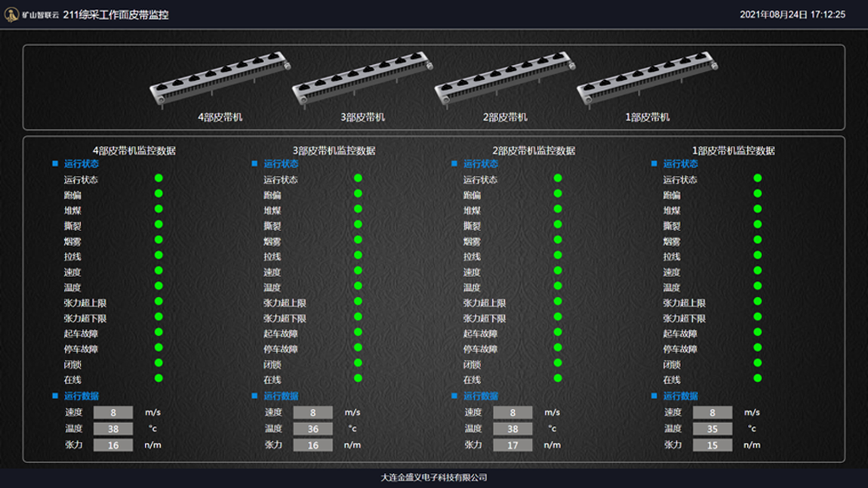
Task: Click 运行状态 section header under 4部皮带机
Action: 81,164
